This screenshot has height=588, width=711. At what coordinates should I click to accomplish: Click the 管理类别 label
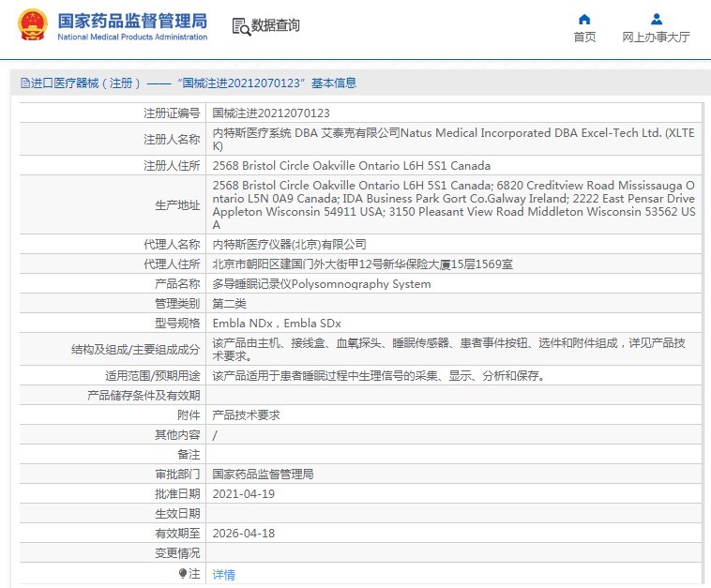[177, 303]
